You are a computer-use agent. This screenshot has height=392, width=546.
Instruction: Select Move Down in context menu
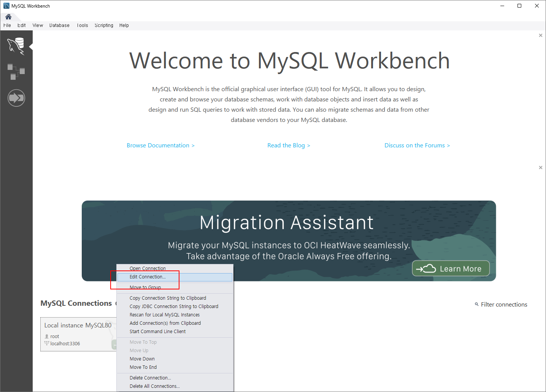(x=175, y=359)
